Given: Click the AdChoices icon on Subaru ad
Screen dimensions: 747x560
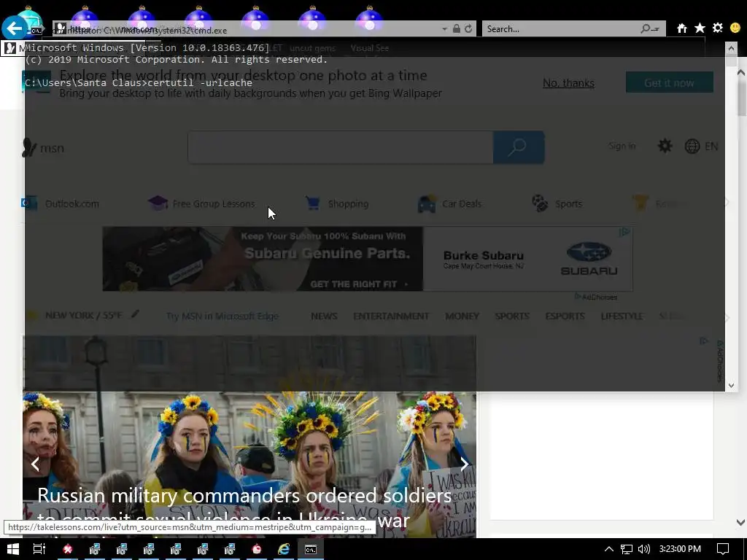Looking at the screenshot, I should click(x=624, y=232).
